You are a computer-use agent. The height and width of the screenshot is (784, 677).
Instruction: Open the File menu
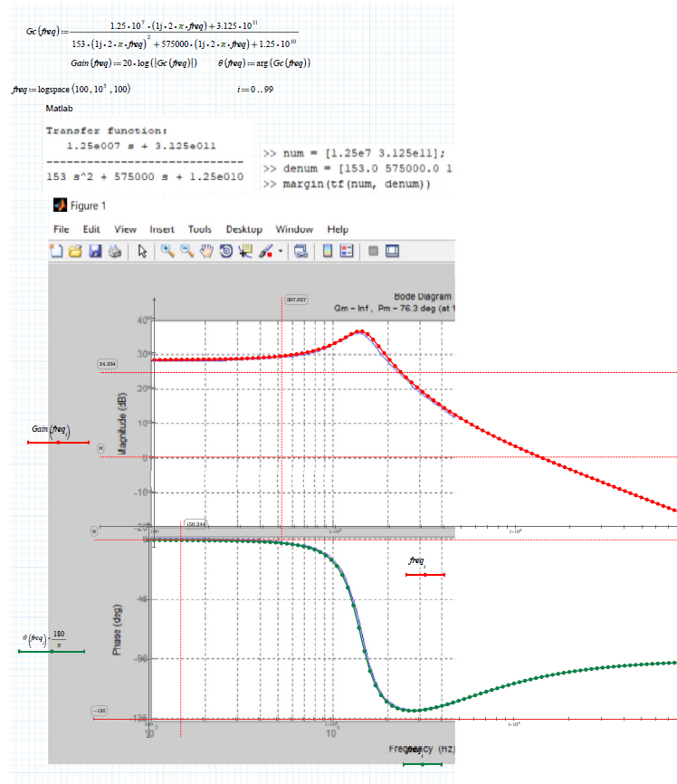(x=61, y=230)
